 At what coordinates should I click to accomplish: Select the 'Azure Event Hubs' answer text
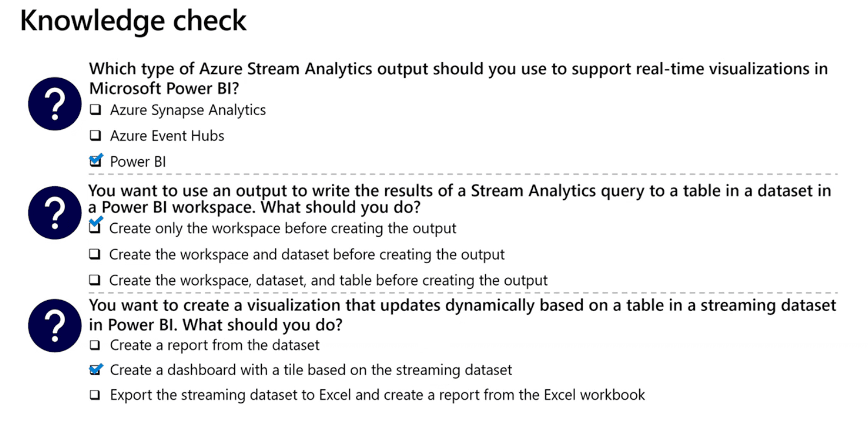[167, 136]
